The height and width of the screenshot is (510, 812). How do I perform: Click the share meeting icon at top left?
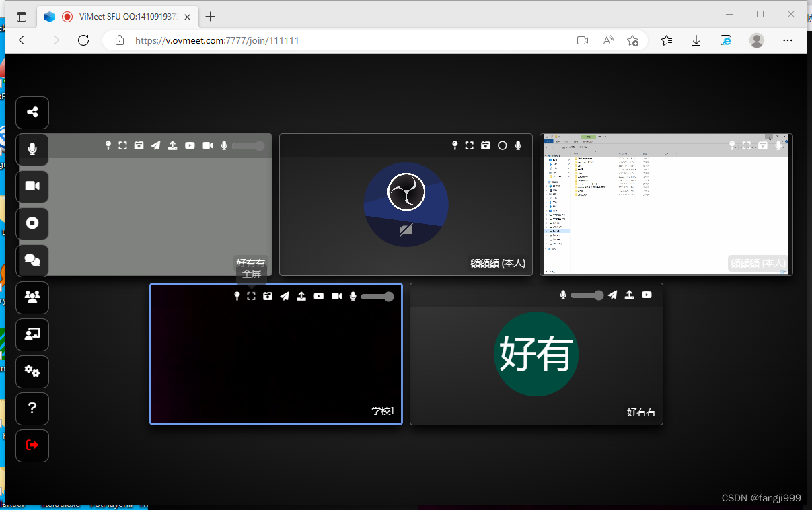tap(32, 112)
